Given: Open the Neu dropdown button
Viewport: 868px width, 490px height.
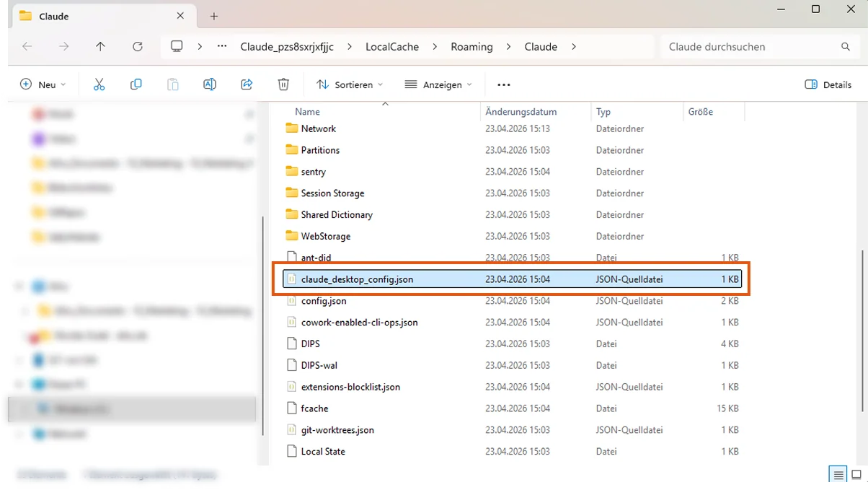Looking at the screenshot, I should (x=43, y=84).
